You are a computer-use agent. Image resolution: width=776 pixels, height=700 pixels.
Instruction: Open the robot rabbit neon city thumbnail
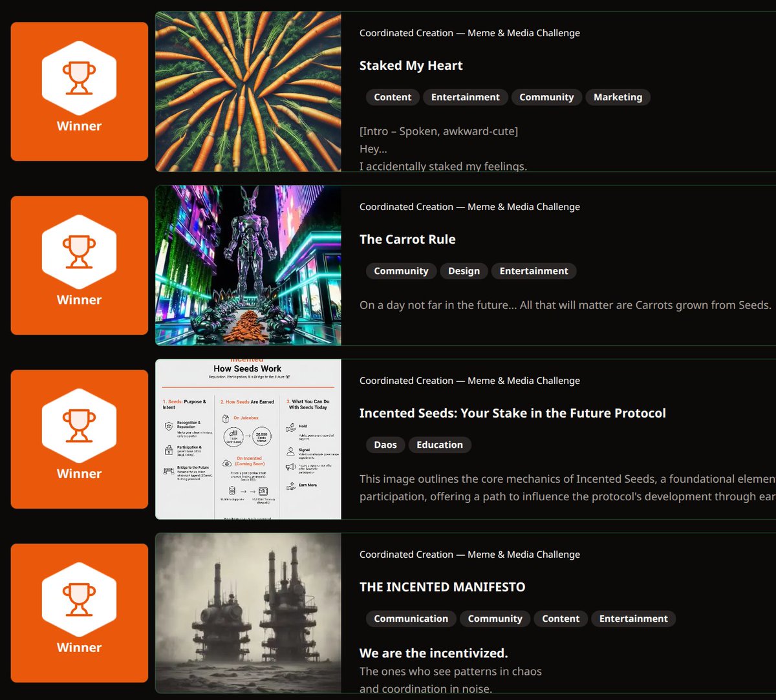point(248,265)
